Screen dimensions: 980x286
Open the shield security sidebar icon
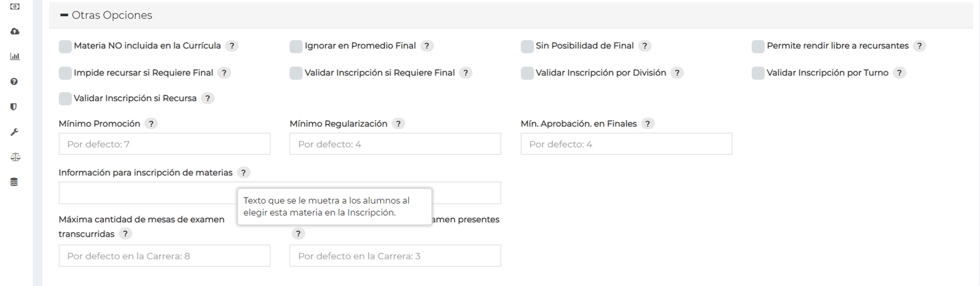15,107
